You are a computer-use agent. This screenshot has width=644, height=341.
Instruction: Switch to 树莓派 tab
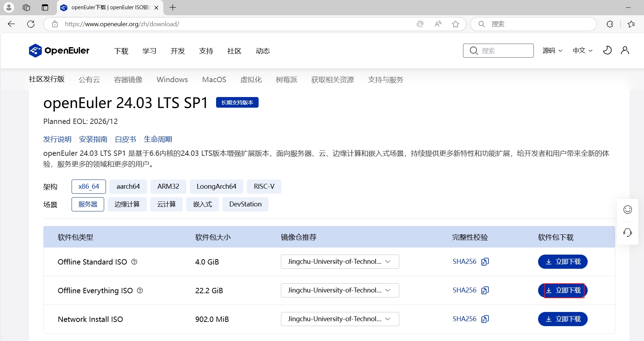(287, 80)
